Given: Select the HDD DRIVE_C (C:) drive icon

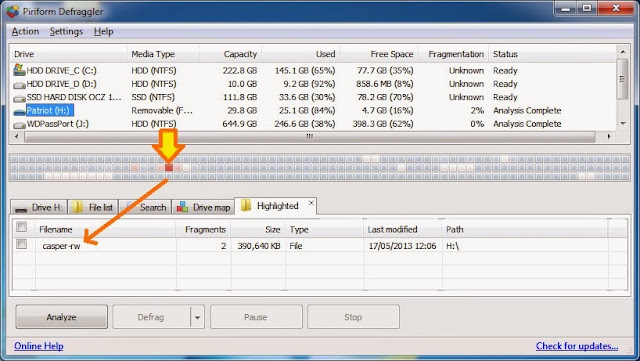Looking at the screenshot, I should click(19, 70).
